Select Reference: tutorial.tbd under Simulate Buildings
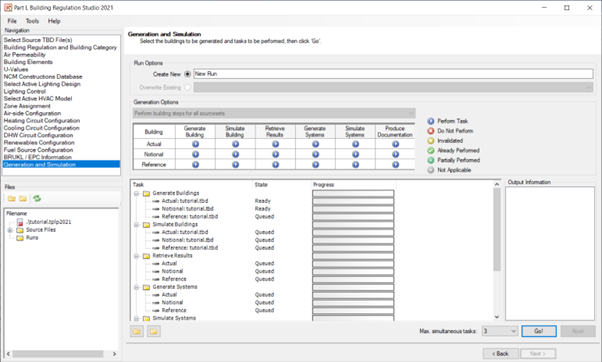Image resolution: width=602 pixels, height=362 pixels. click(x=190, y=248)
